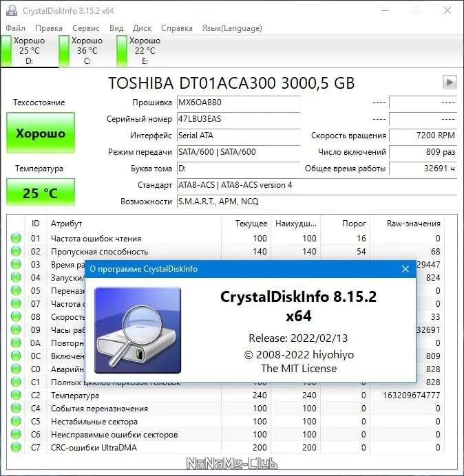Image resolution: width=464 pixels, height=476 pixels.
Task: Open the Вид menu
Action: 116,28
